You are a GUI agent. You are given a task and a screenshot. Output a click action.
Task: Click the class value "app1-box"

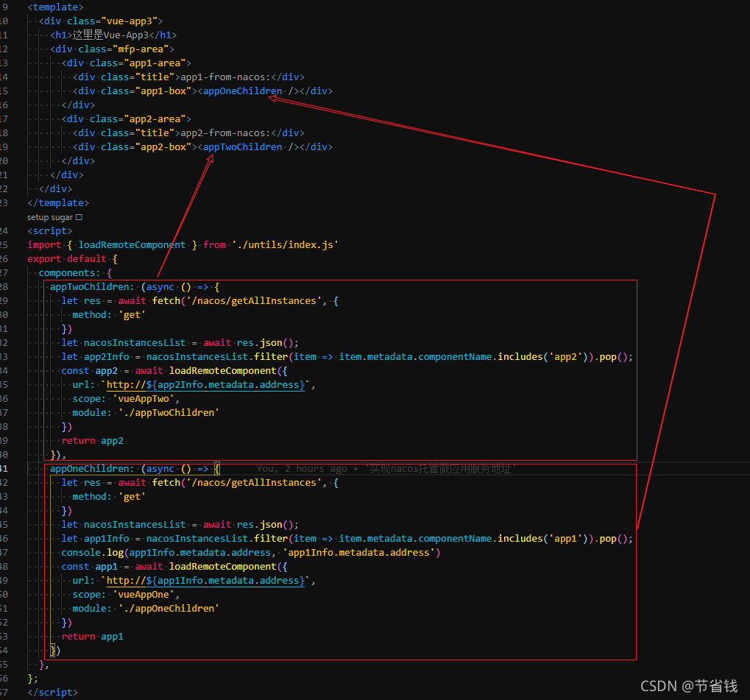click(163, 91)
